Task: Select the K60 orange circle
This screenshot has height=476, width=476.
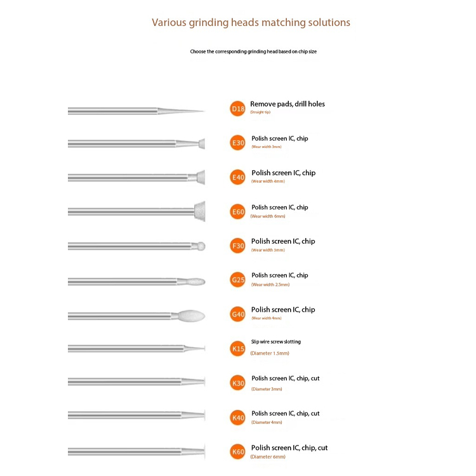Action: pos(238,452)
